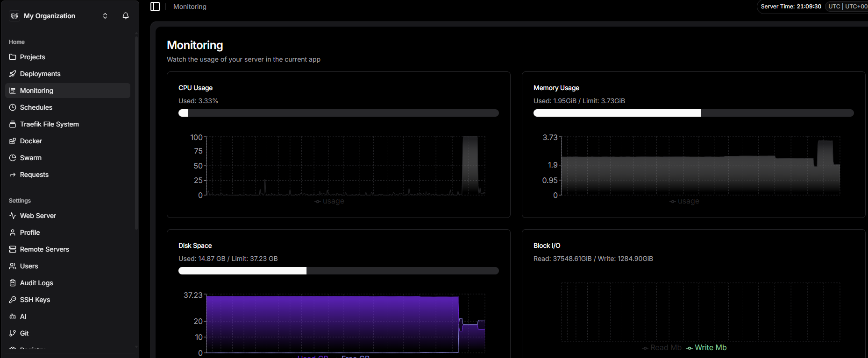The width and height of the screenshot is (868, 358).
Task: Open SSH Keys settings
Action: pos(68,300)
